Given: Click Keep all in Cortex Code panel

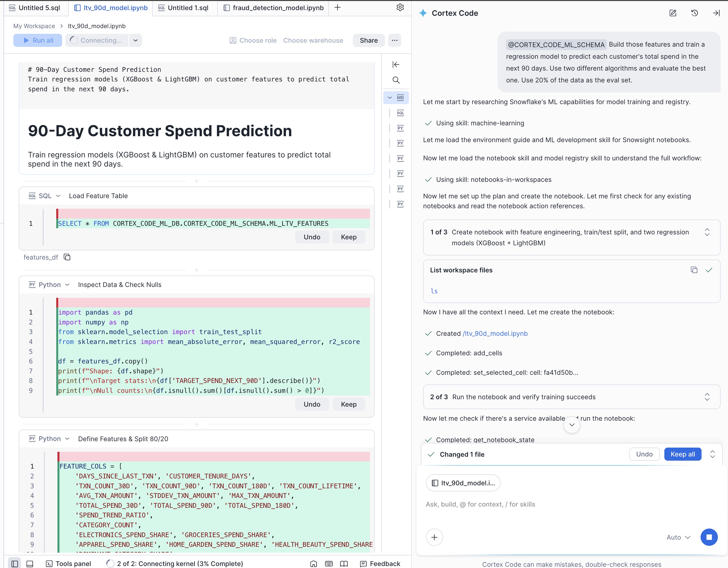Looking at the screenshot, I should click(683, 454).
